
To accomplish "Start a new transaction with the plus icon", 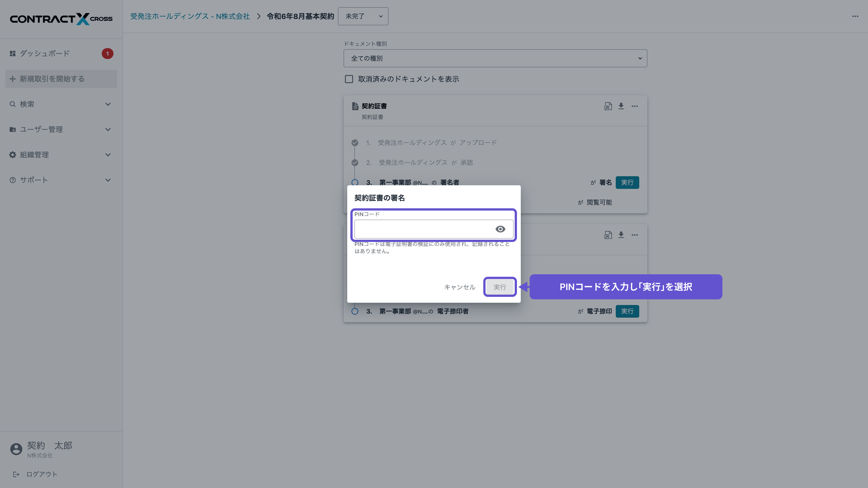I will coord(12,79).
